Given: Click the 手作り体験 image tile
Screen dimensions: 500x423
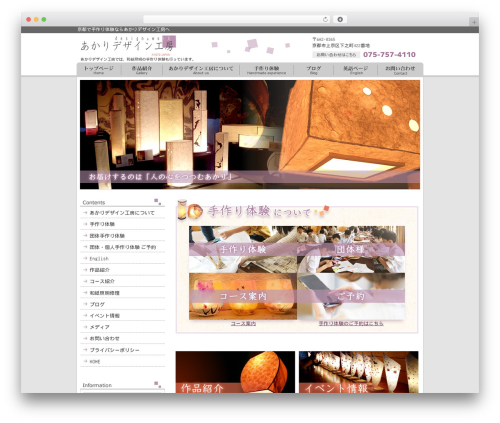Looking at the screenshot, I should (243, 249).
